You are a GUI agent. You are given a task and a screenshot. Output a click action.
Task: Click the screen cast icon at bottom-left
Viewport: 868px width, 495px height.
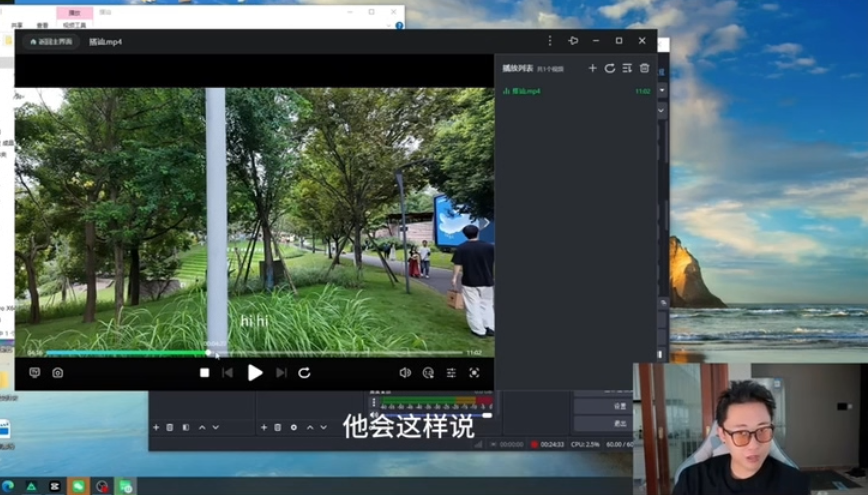click(x=35, y=373)
